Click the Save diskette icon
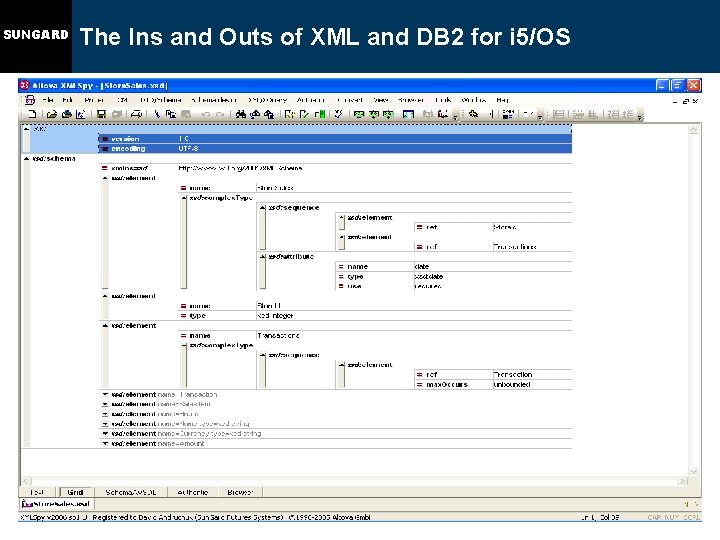720x540 pixels. click(101, 114)
